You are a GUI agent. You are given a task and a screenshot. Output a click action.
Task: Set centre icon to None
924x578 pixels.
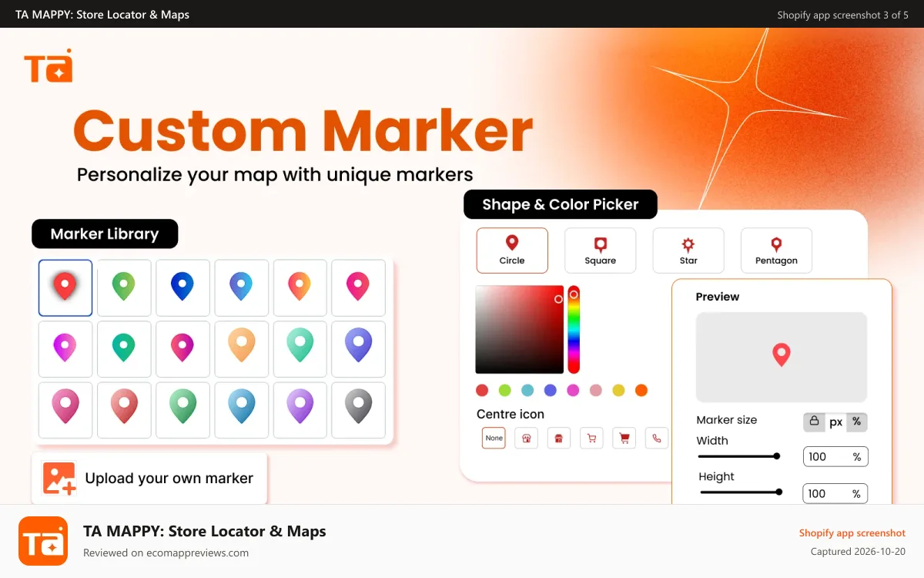click(494, 438)
